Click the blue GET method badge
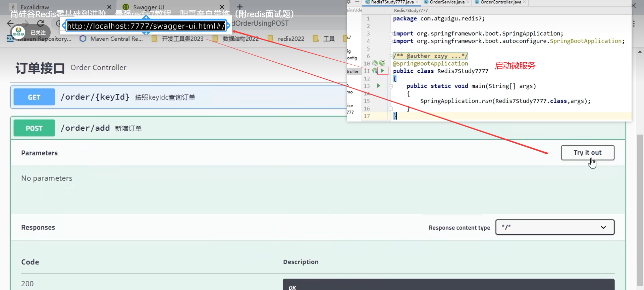 (34, 97)
